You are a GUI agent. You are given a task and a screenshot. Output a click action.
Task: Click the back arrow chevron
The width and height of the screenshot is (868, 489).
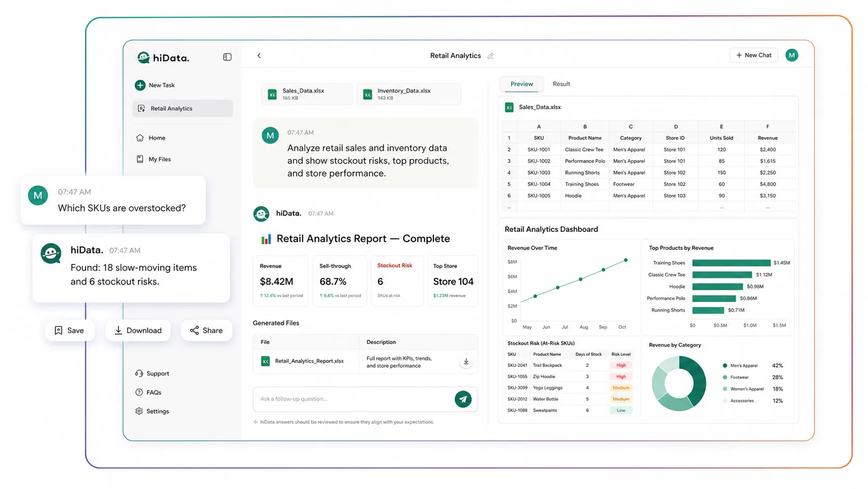[259, 56]
